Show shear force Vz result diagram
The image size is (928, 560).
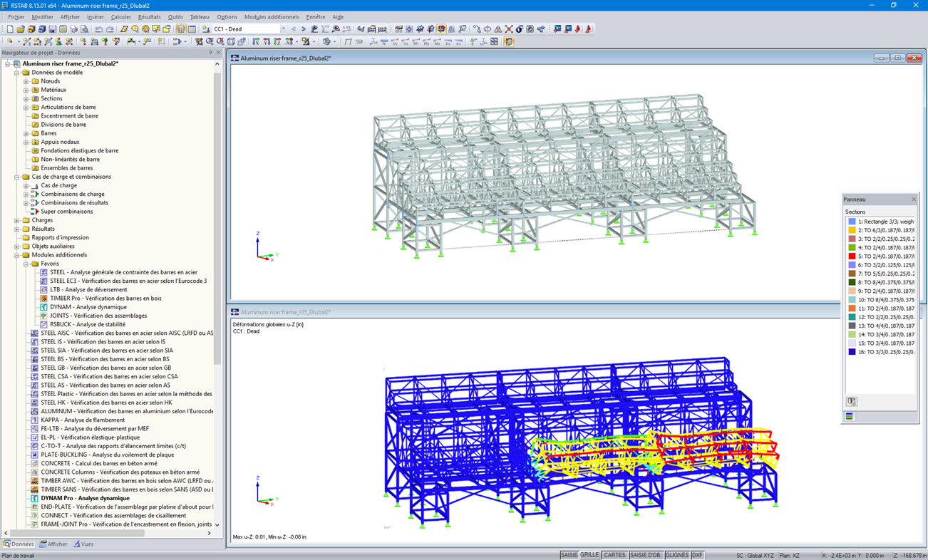point(406,41)
